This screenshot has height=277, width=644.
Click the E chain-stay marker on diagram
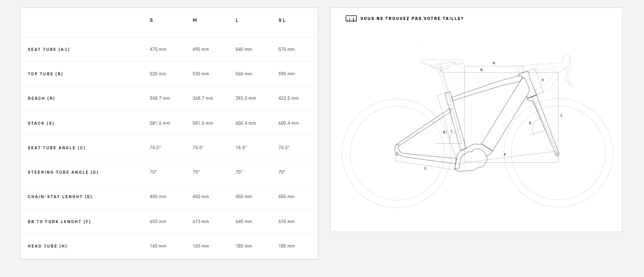point(425,169)
